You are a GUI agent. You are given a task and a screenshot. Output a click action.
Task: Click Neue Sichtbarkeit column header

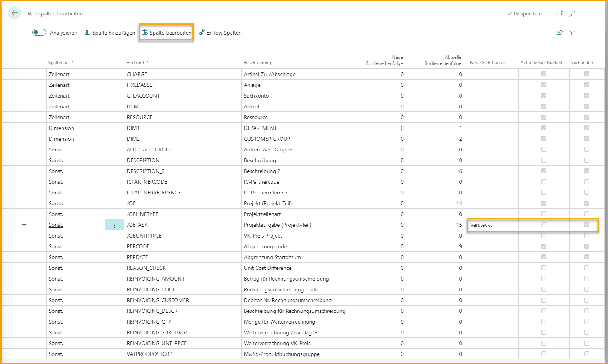[488, 63]
